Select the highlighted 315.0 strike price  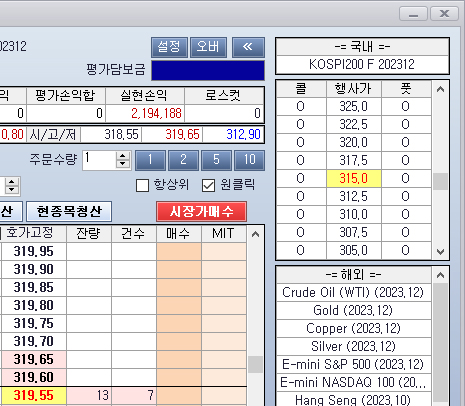(x=354, y=179)
